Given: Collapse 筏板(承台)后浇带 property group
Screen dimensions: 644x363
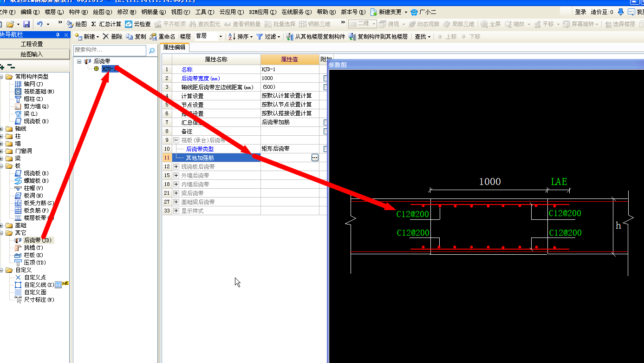Looking at the screenshot, I should pos(176,140).
